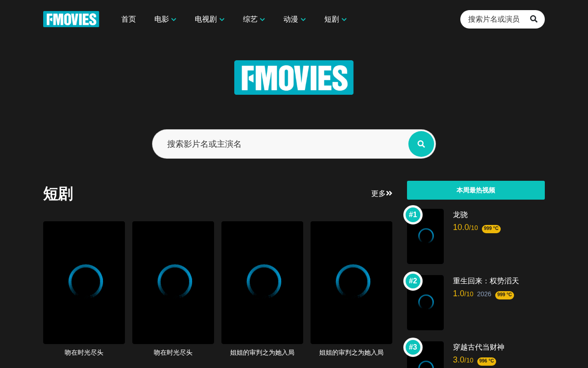Click the #2 rank badge

click(413, 281)
